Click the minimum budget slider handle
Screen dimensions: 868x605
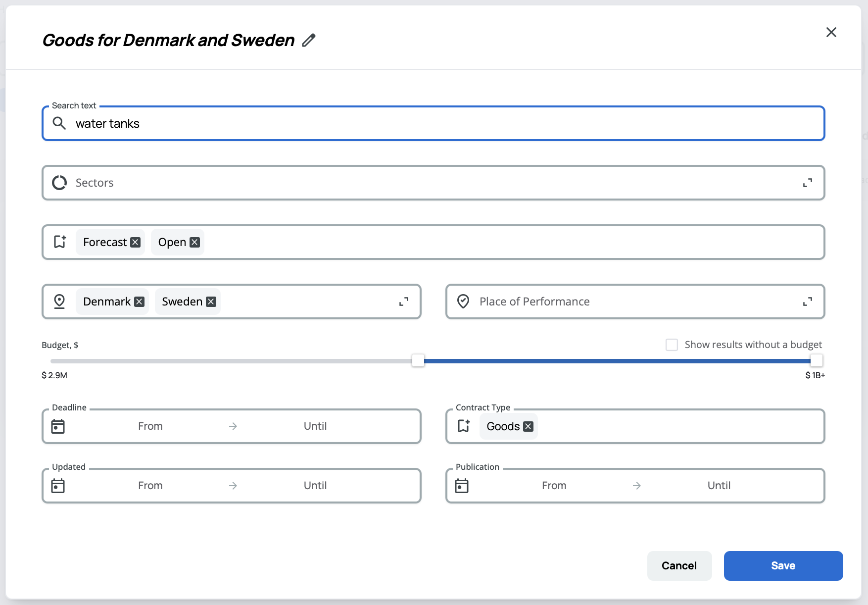click(x=418, y=360)
